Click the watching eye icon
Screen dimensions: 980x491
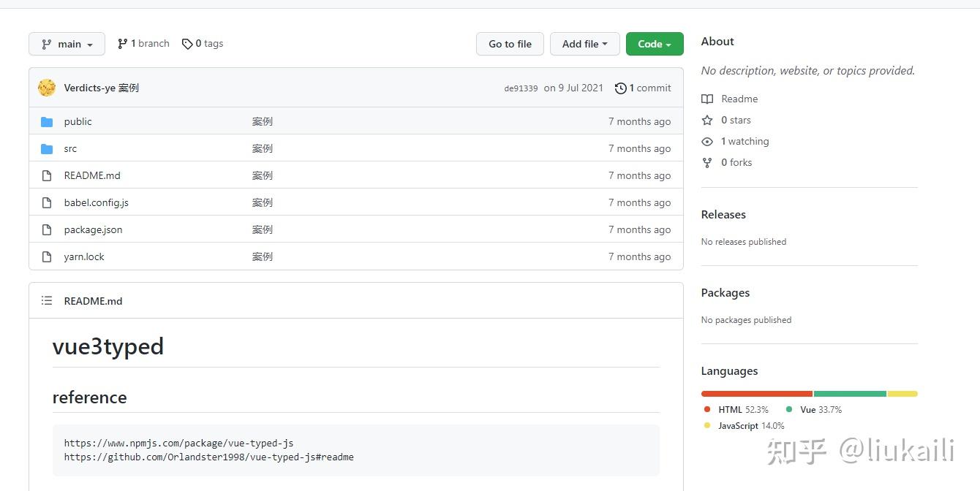click(707, 142)
